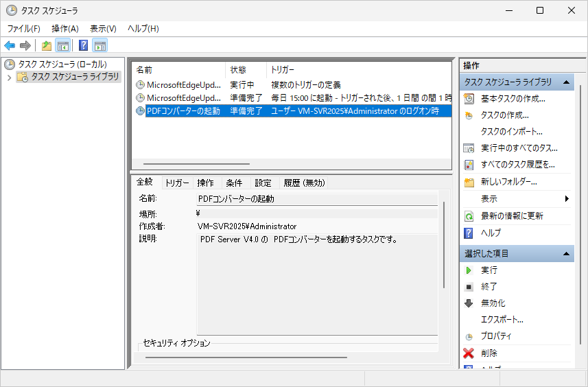Click 実行中のすべてのタス... action
The width and height of the screenshot is (588, 387).
pyautogui.click(x=519, y=148)
